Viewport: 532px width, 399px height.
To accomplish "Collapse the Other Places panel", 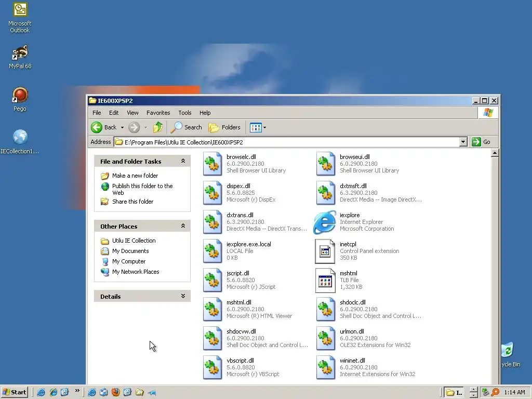I will pyautogui.click(x=183, y=226).
